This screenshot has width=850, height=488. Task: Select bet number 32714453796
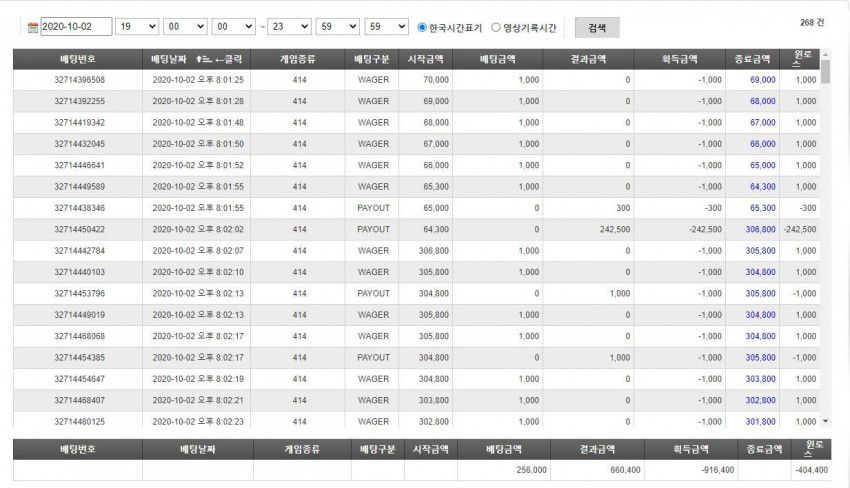pos(80,293)
